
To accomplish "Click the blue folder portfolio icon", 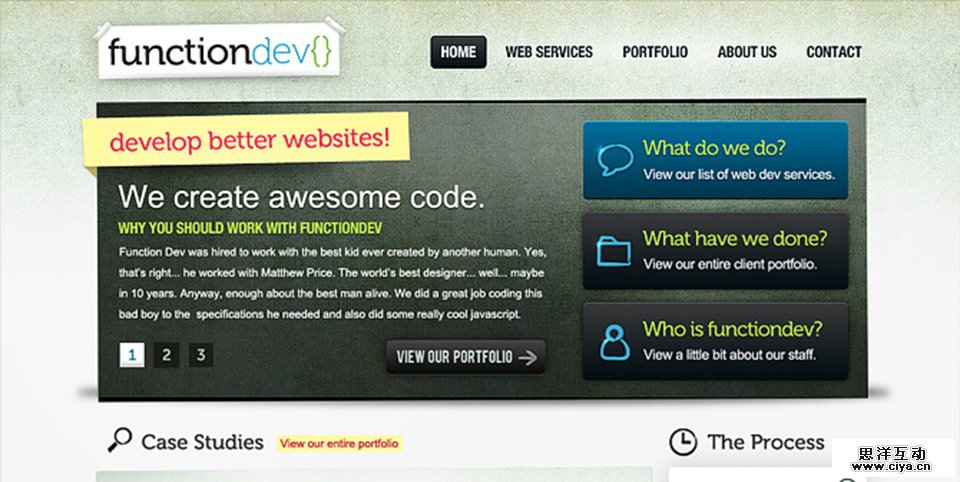I will click(x=613, y=250).
